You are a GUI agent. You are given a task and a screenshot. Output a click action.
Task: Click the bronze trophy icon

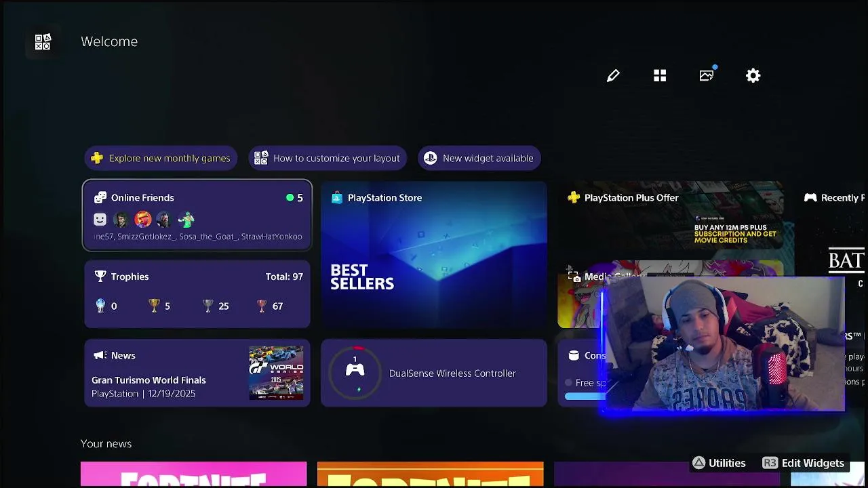tap(262, 306)
